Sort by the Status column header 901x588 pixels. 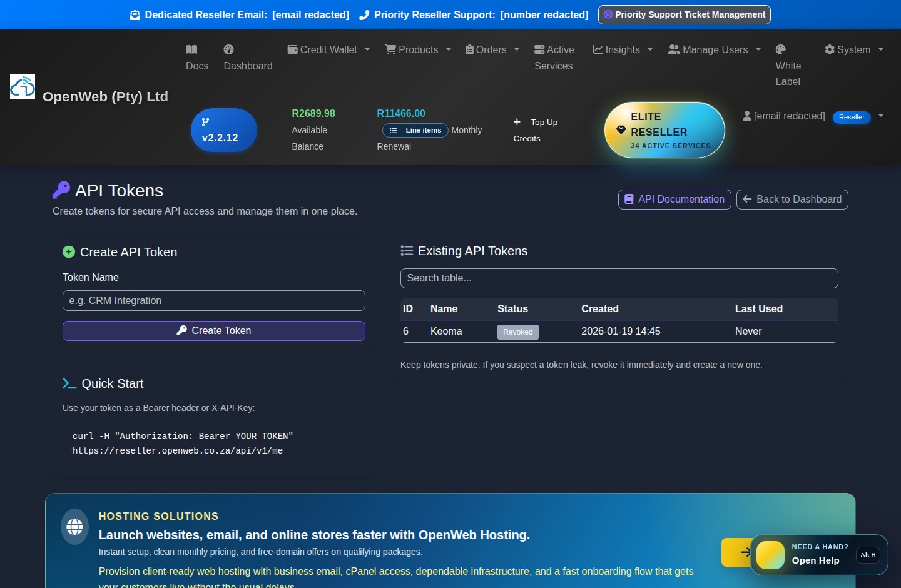(x=513, y=309)
